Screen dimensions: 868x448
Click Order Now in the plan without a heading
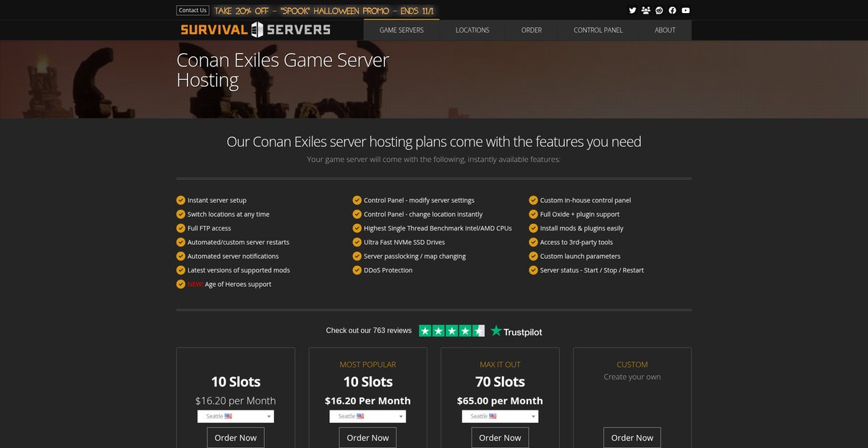pyautogui.click(x=236, y=437)
